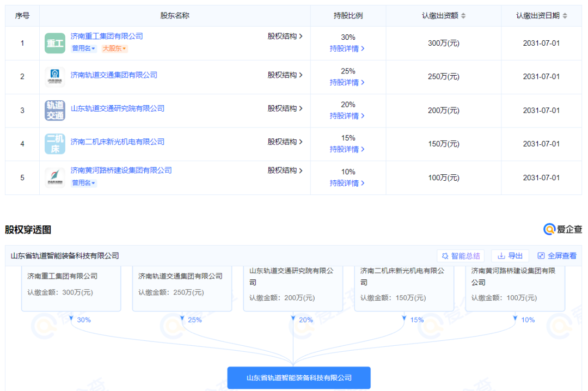Click the 10% label in equity chart
The height and width of the screenshot is (391, 588).
tap(528, 320)
